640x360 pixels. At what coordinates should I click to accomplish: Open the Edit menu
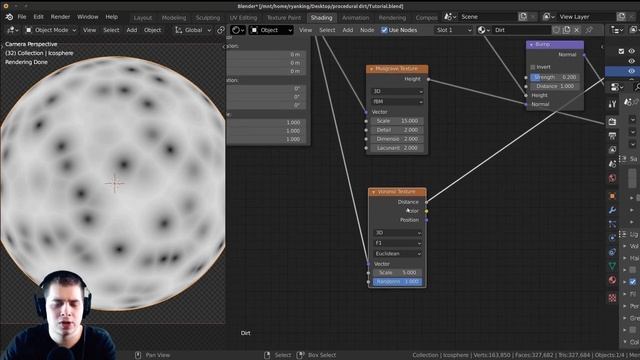click(38, 17)
